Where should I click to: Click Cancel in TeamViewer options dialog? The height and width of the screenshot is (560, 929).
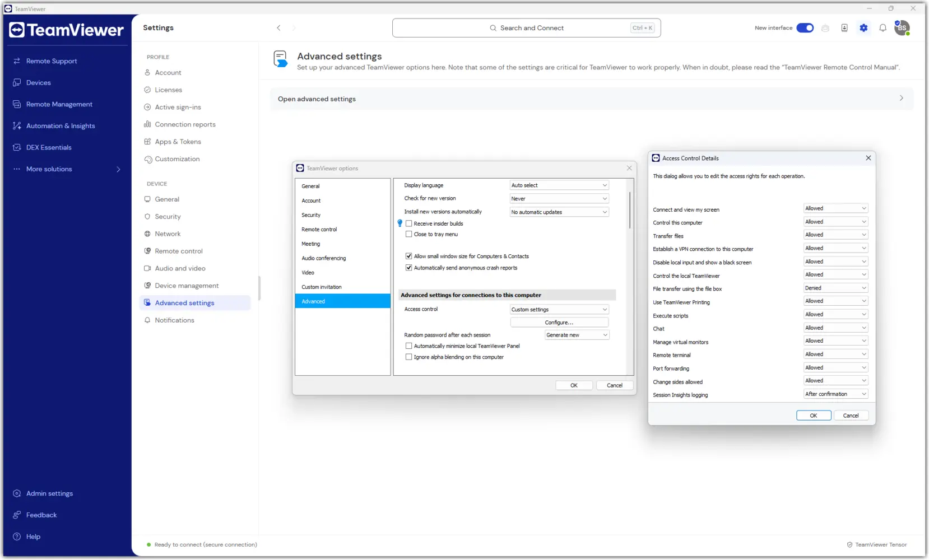tap(615, 385)
